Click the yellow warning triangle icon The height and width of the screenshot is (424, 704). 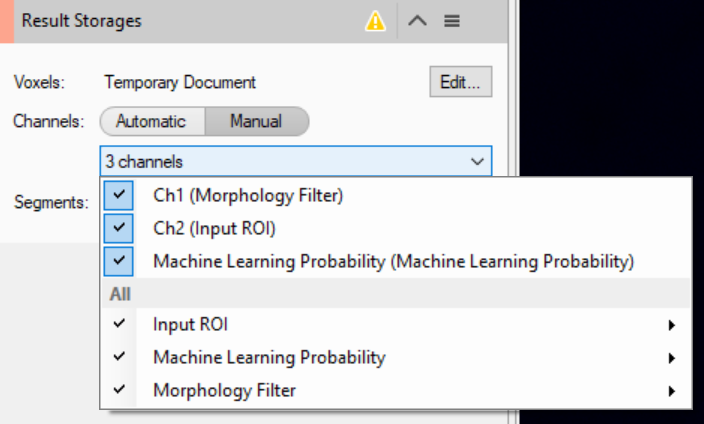coord(376,21)
